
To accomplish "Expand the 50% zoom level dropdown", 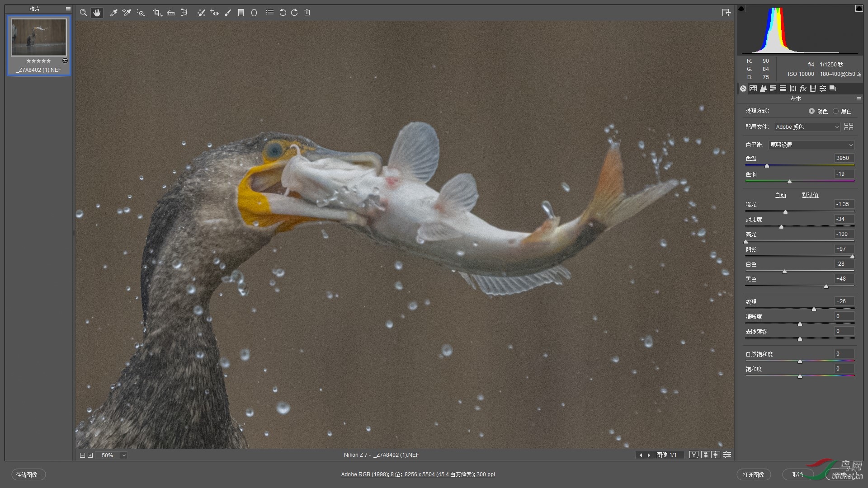I will (x=124, y=455).
